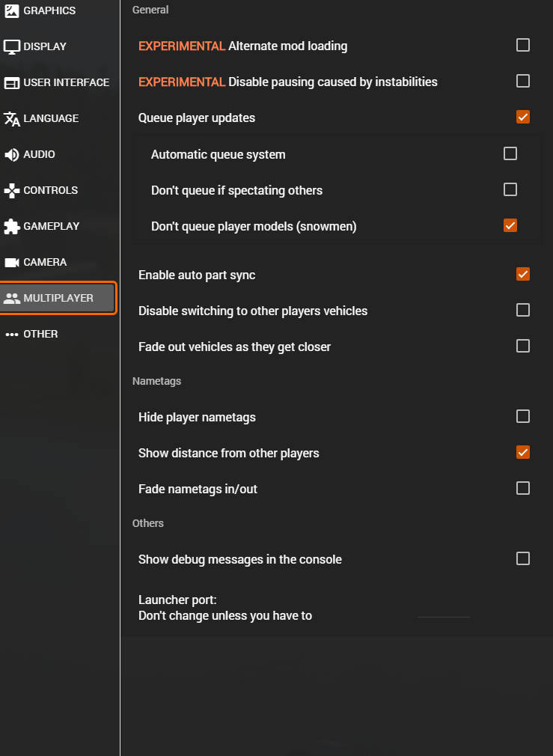The height and width of the screenshot is (756, 553).
Task: Uncheck Queue player updates
Action: 522,117
